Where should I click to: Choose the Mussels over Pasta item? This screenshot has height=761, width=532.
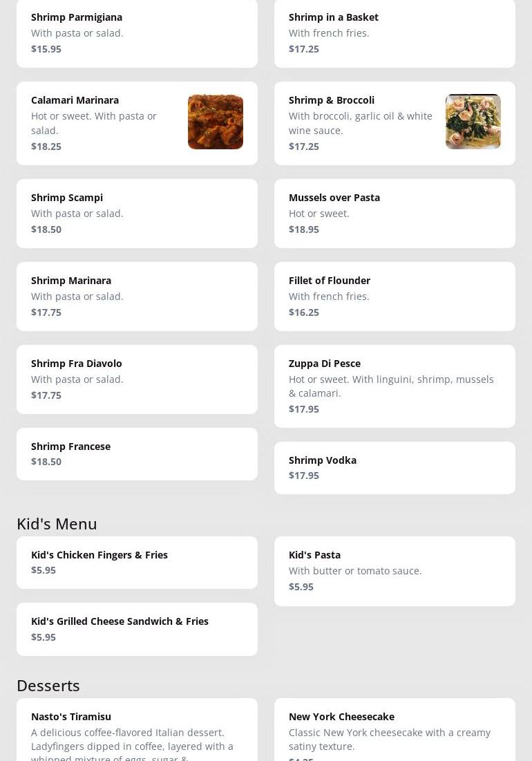pos(395,213)
